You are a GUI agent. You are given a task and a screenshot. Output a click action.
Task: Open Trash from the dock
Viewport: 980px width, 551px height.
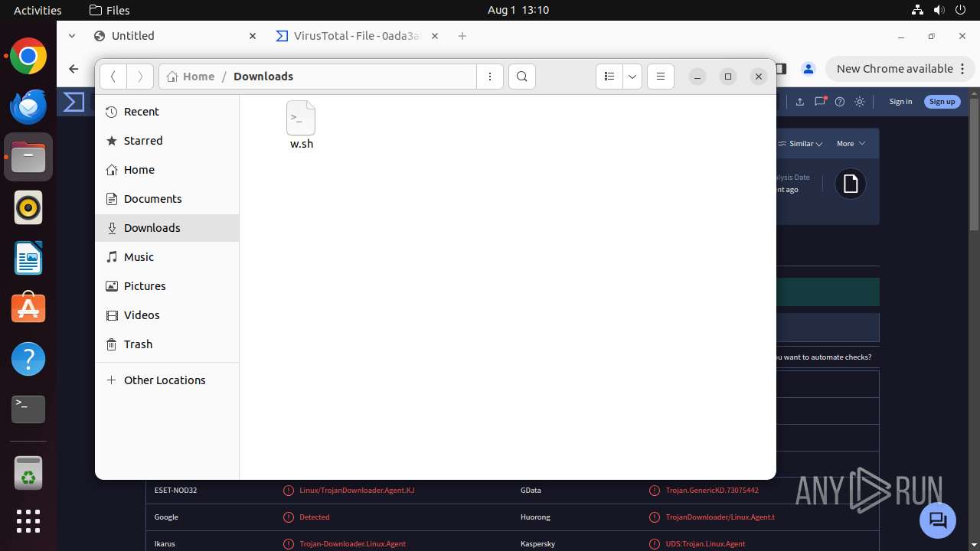click(28, 474)
